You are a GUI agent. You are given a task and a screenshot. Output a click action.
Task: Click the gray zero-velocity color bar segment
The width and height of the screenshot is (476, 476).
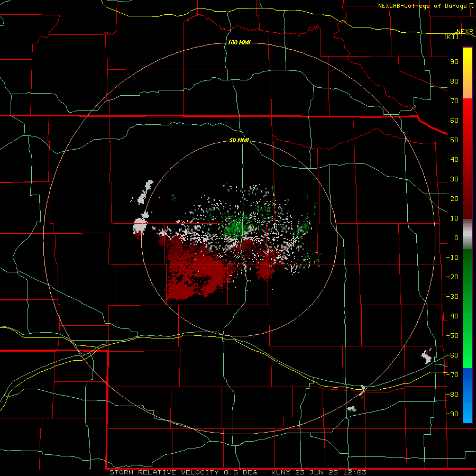click(467, 234)
